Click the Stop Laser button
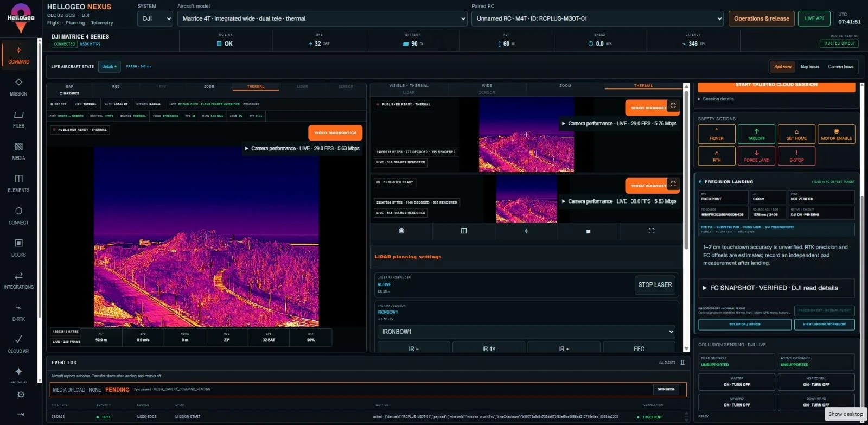 pyautogui.click(x=655, y=285)
